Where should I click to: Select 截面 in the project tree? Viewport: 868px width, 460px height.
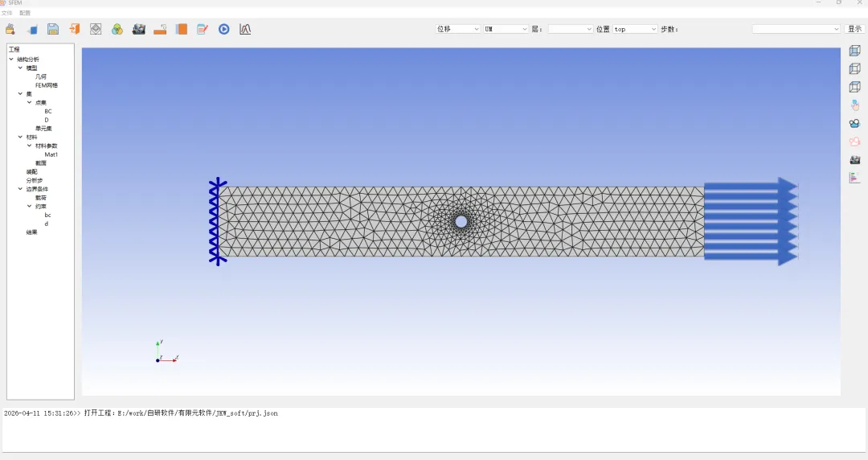[x=41, y=163]
